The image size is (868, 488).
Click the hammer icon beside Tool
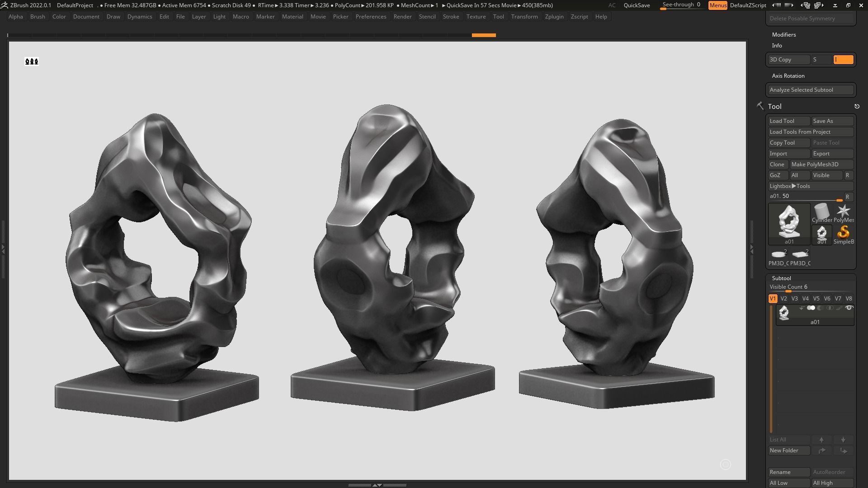click(x=760, y=106)
